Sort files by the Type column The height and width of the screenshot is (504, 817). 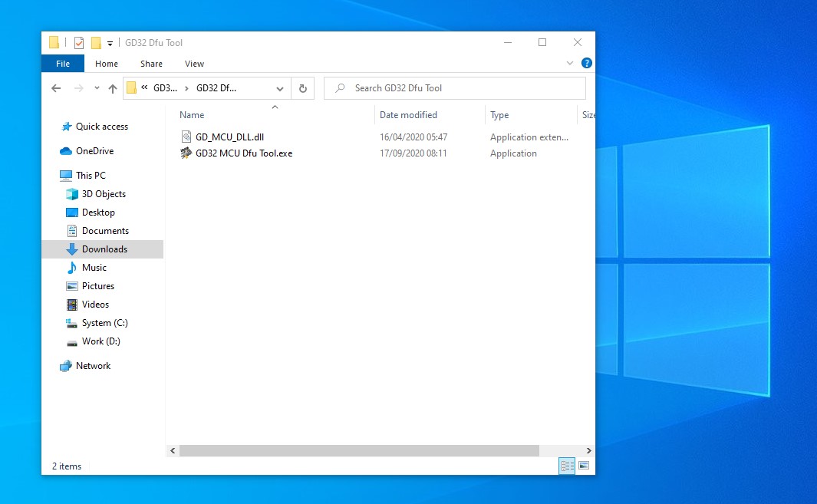(x=499, y=114)
